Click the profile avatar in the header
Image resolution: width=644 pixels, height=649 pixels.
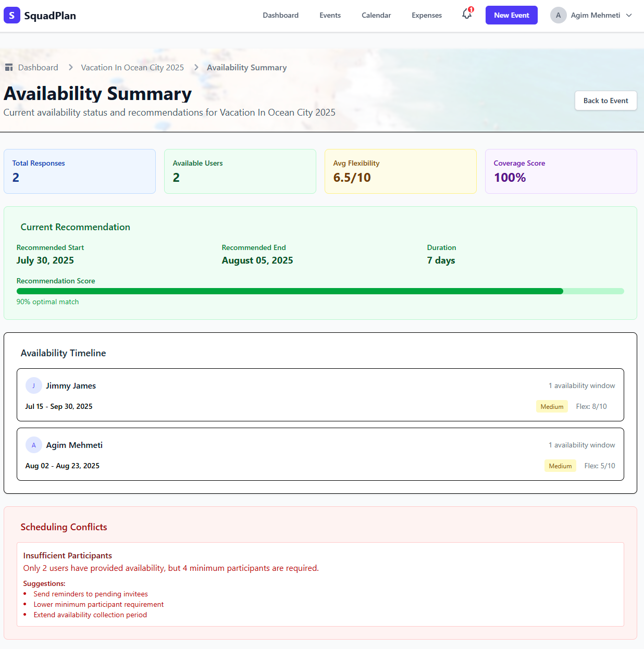(x=558, y=15)
